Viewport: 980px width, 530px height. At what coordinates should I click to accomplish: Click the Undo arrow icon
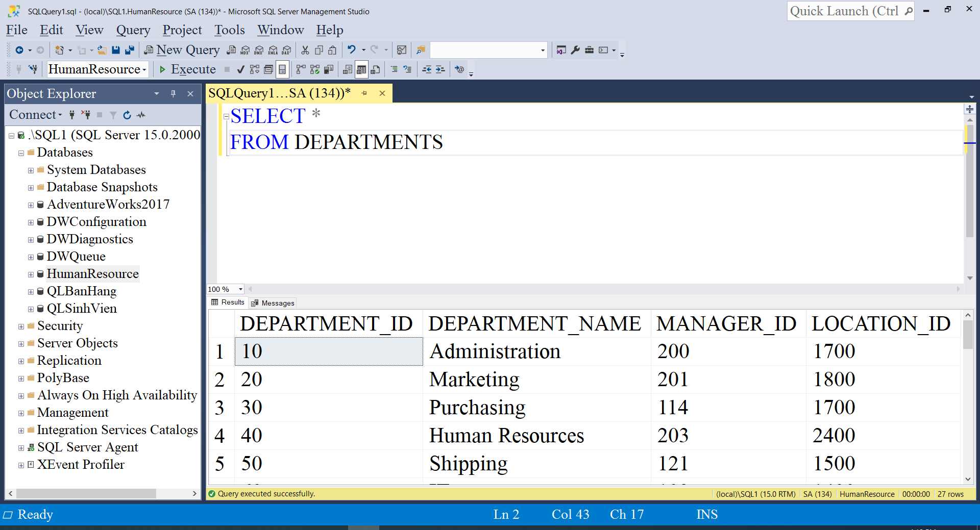[x=352, y=49]
